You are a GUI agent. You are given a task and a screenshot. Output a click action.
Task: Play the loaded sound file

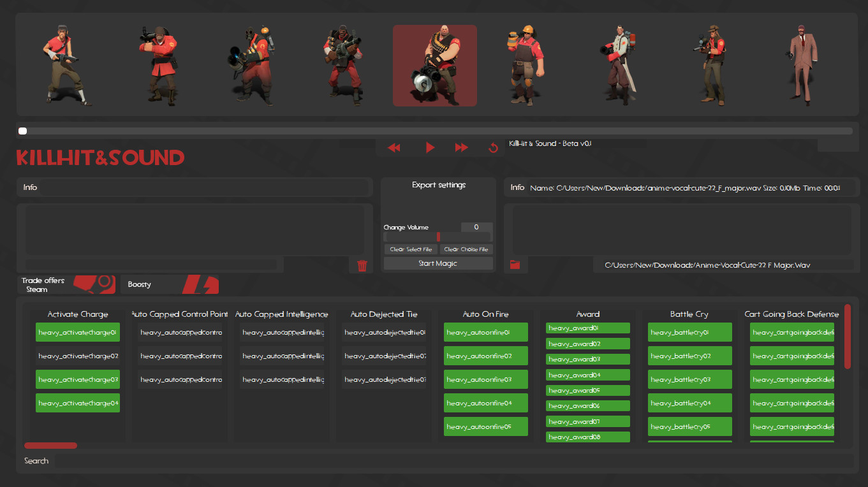tap(430, 147)
